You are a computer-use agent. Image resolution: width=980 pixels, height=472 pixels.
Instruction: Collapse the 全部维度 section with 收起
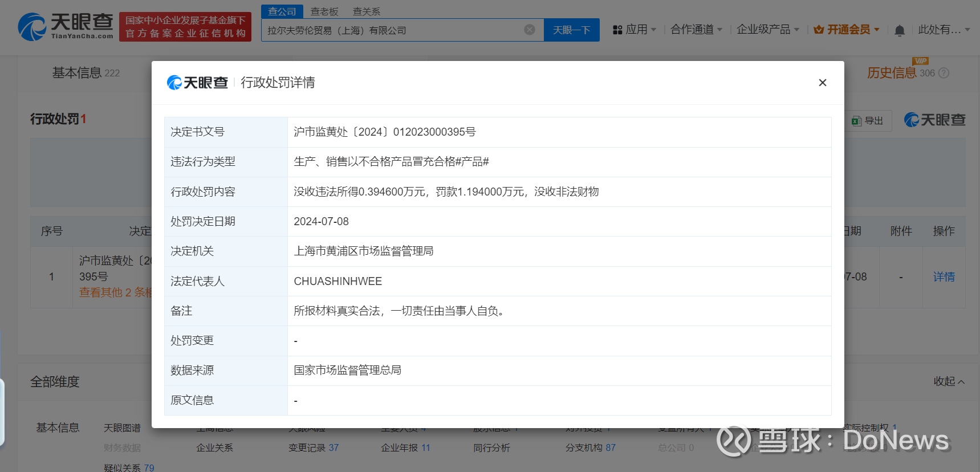coord(949,381)
